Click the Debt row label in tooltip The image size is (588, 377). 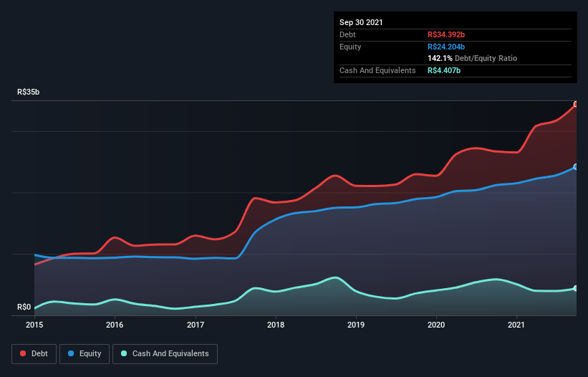click(347, 34)
